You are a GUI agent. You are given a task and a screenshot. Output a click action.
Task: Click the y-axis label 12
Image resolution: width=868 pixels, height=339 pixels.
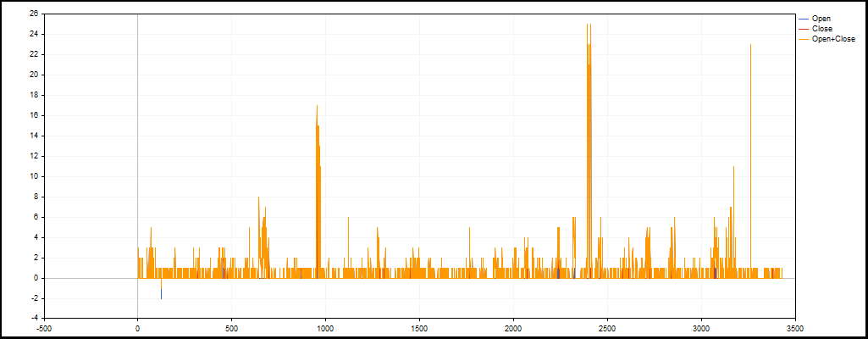click(35, 156)
